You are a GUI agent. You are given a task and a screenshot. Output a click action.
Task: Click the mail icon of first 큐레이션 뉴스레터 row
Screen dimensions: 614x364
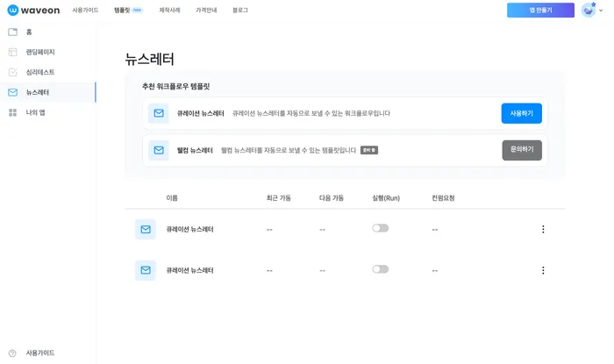(146, 230)
